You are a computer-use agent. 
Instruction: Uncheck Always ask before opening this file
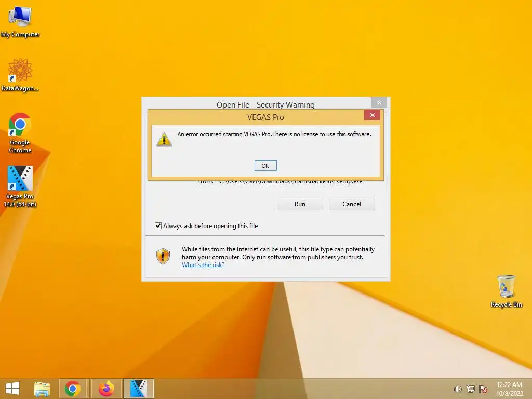pos(158,226)
